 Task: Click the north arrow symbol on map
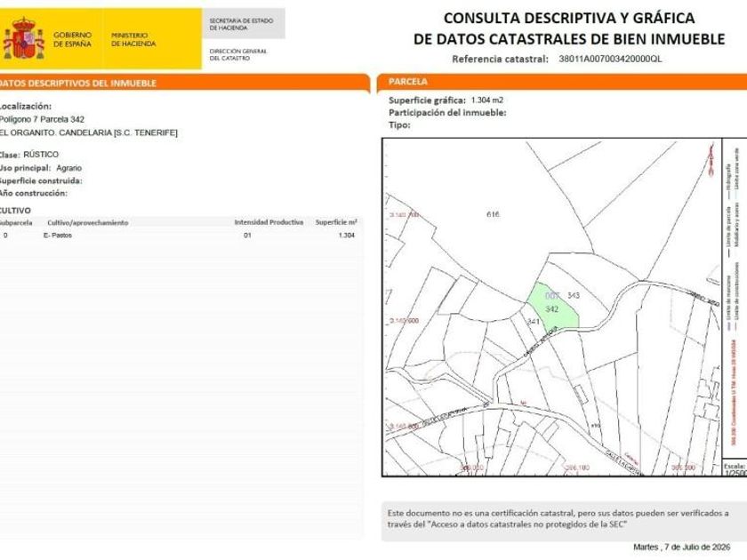[711, 159]
